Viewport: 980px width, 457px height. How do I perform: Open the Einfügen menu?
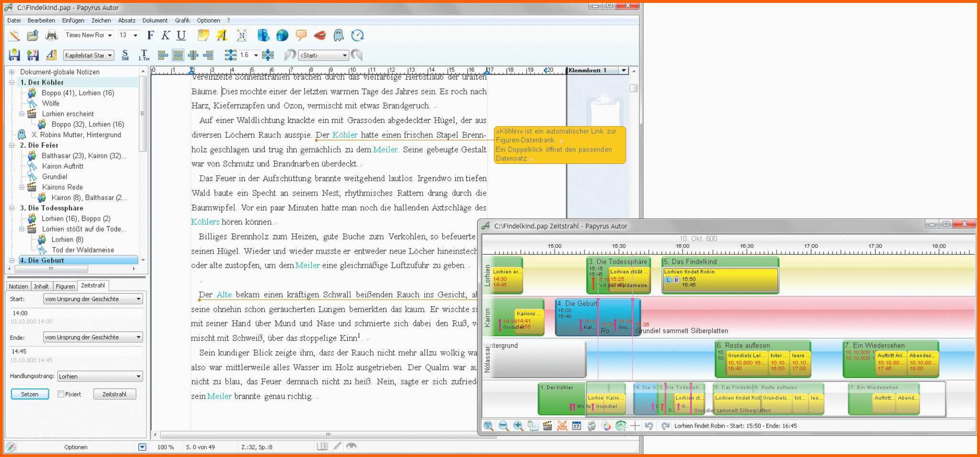[x=73, y=21]
